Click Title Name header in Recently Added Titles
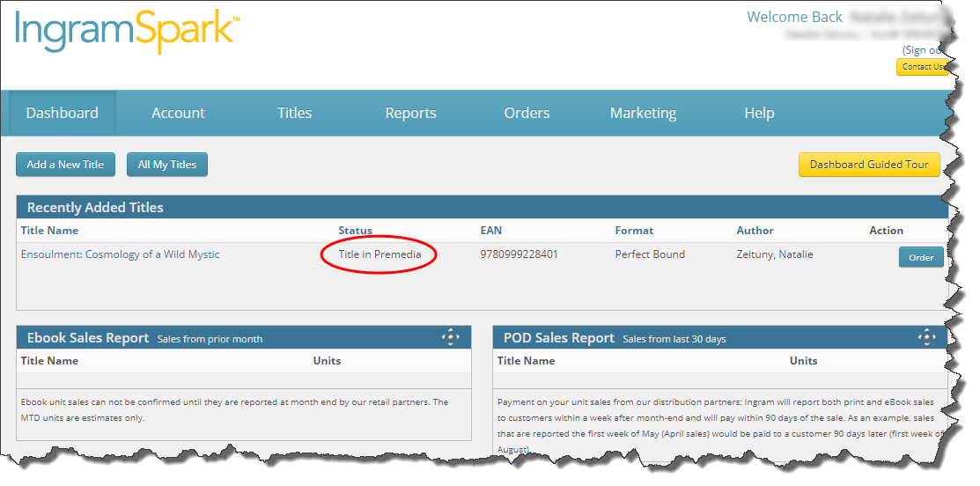 (49, 231)
